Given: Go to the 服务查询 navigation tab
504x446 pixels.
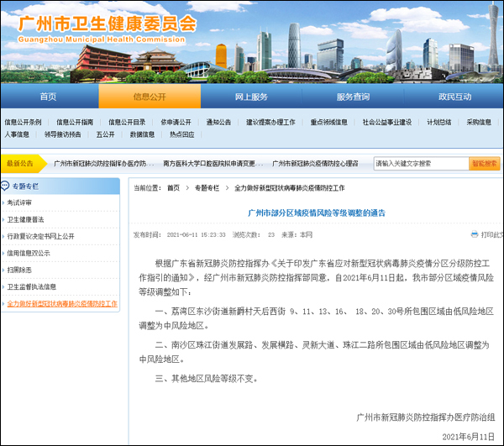Looking at the screenshot, I should 352,97.
